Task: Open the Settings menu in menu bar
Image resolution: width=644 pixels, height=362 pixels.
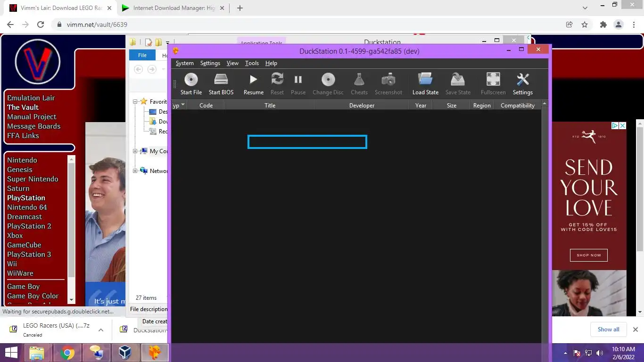Action: [x=210, y=63]
